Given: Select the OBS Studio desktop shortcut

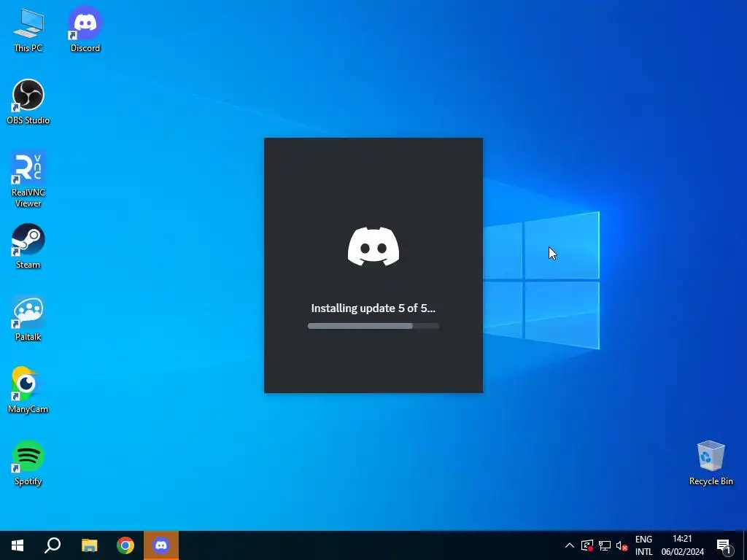Looking at the screenshot, I should [28, 102].
